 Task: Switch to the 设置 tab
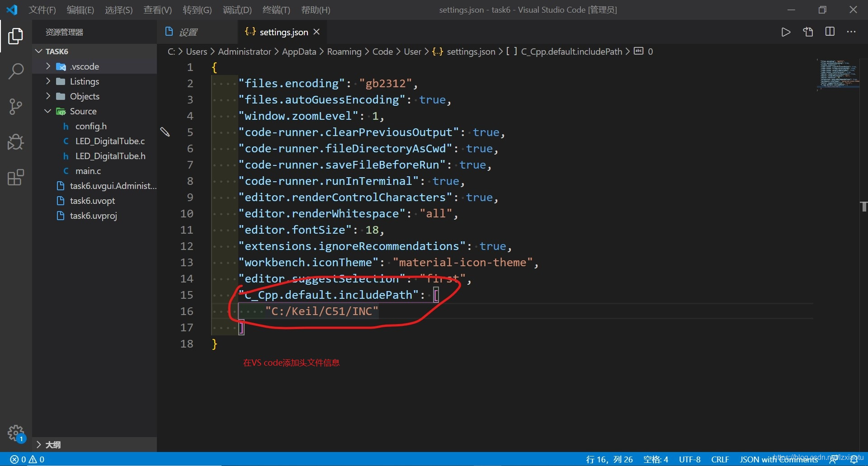point(197,32)
